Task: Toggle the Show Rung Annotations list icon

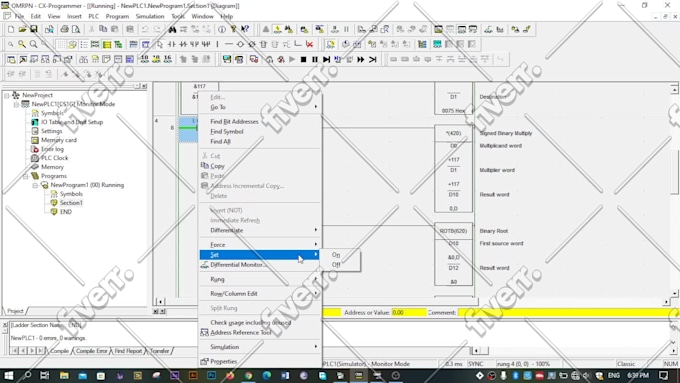Action: click(x=84, y=44)
